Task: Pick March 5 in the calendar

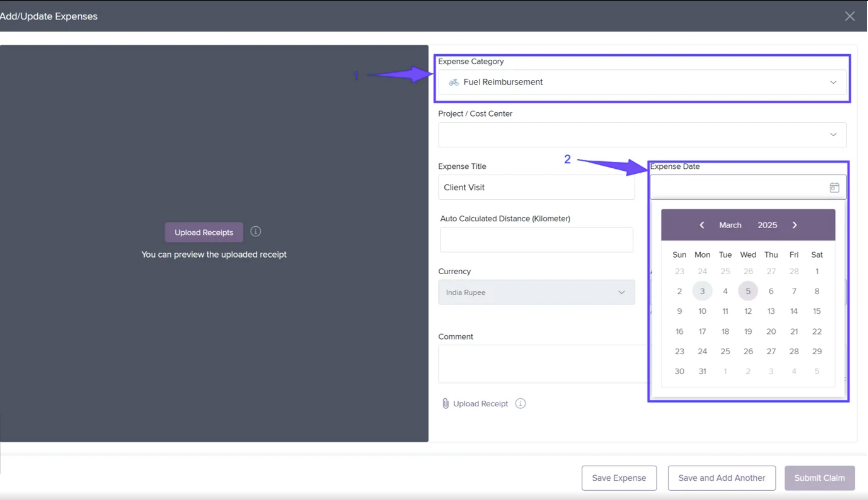Action: 748,291
